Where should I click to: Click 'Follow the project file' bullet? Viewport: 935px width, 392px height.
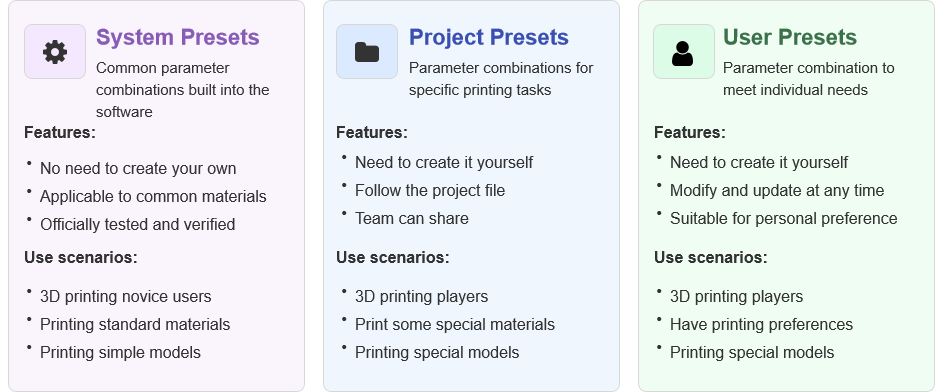tap(430, 190)
